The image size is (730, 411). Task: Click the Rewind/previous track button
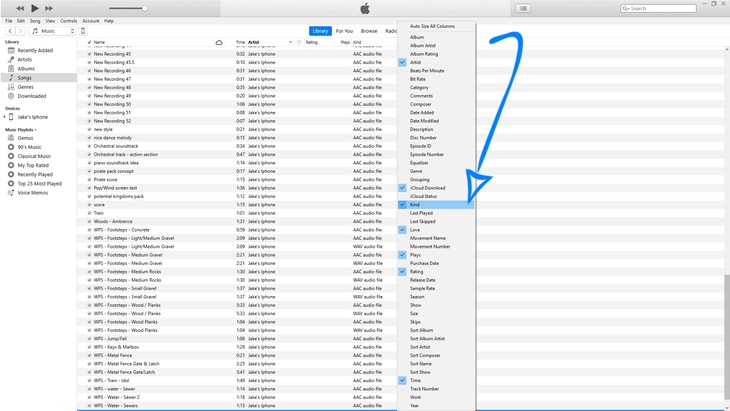pos(20,8)
